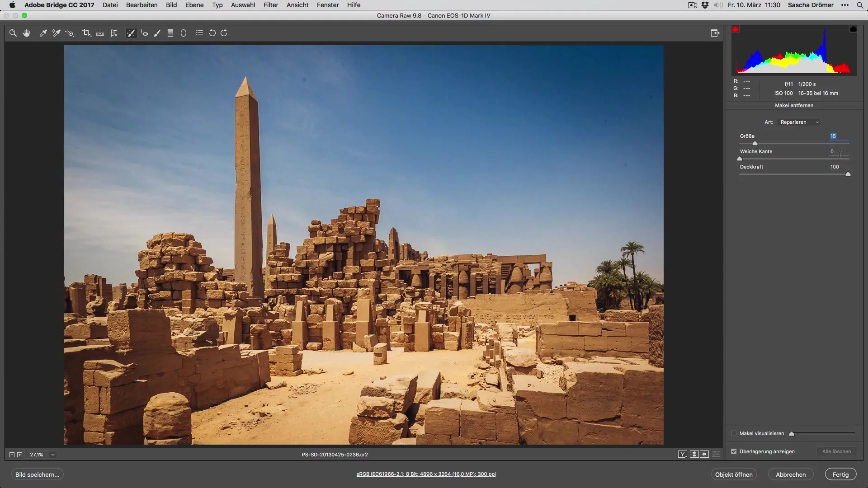Select the Adjustment Brush tool
868x488 pixels.
click(157, 33)
